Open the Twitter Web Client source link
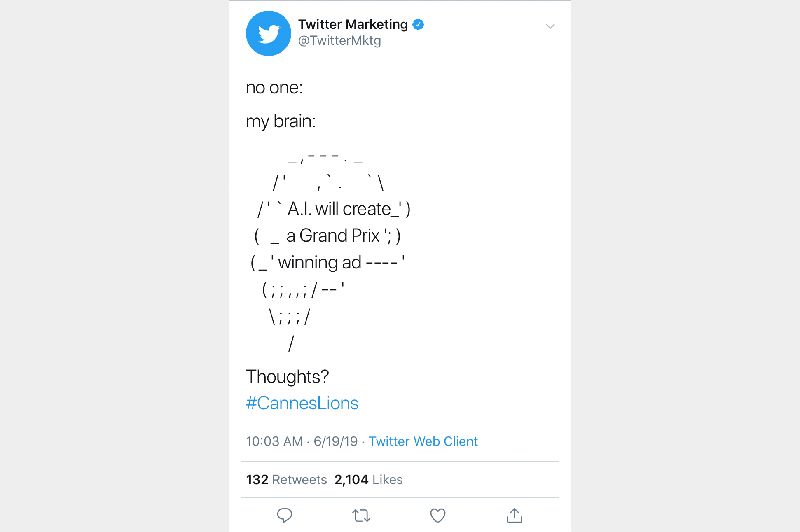 (x=423, y=441)
